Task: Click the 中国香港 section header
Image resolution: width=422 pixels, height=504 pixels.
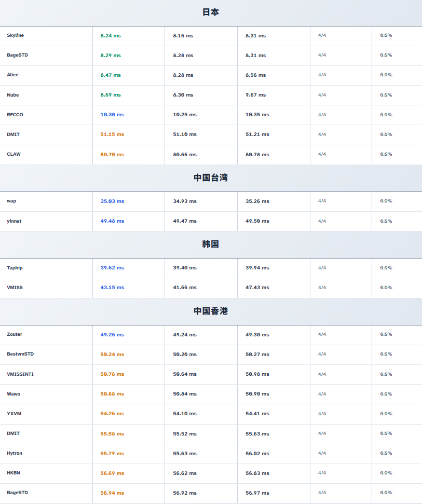Action: (210, 311)
